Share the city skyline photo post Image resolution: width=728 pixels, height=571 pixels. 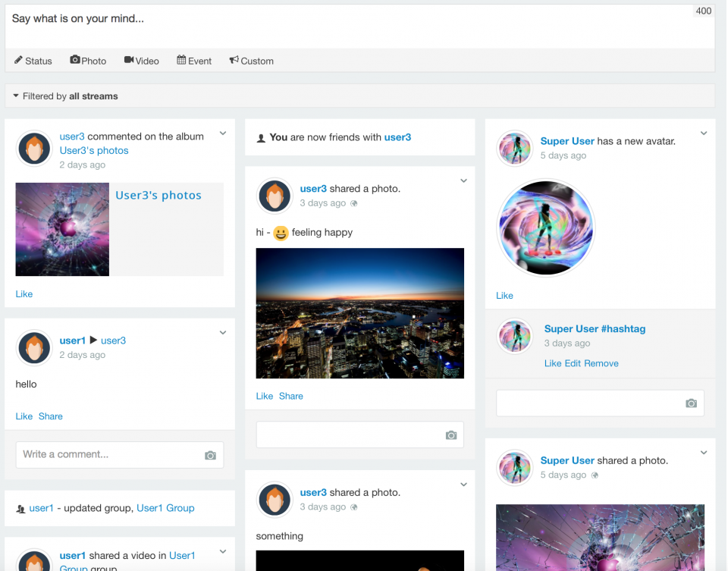pos(291,396)
